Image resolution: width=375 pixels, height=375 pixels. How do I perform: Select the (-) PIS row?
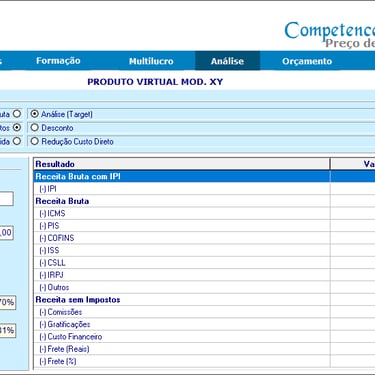(204, 226)
